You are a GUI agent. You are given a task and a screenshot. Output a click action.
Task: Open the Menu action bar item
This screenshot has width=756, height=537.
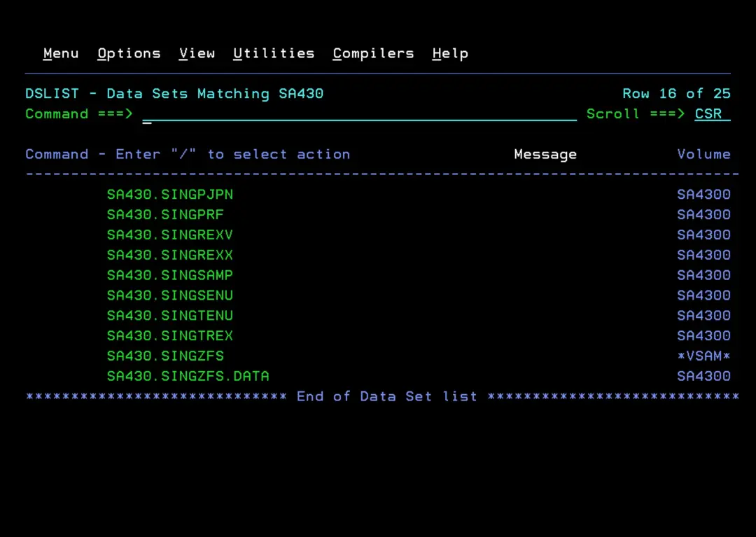[61, 53]
